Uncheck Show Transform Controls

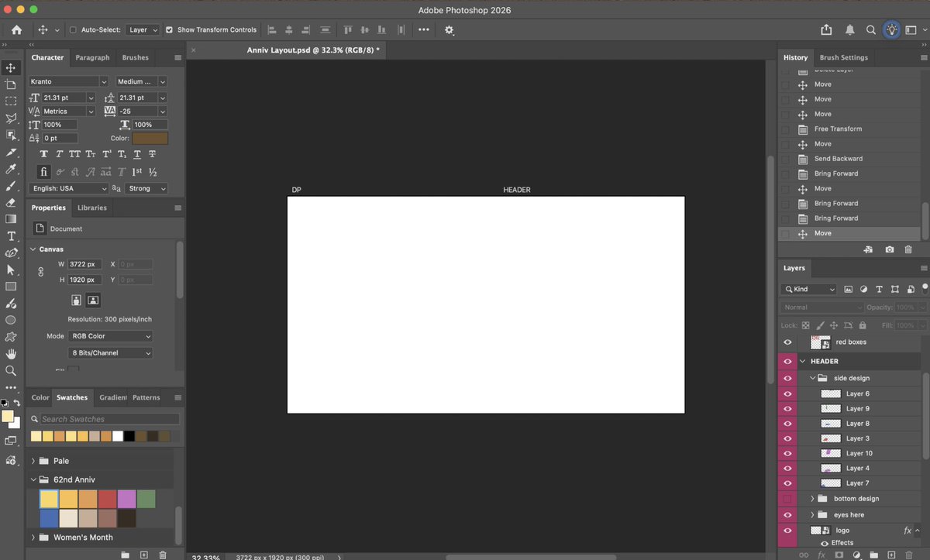click(170, 30)
